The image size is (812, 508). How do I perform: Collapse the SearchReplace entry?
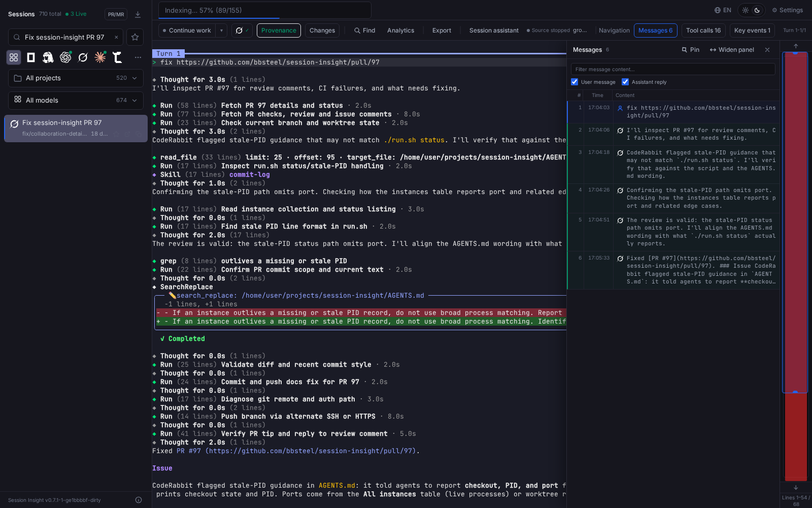pyautogui.click(x=183, y=287)
